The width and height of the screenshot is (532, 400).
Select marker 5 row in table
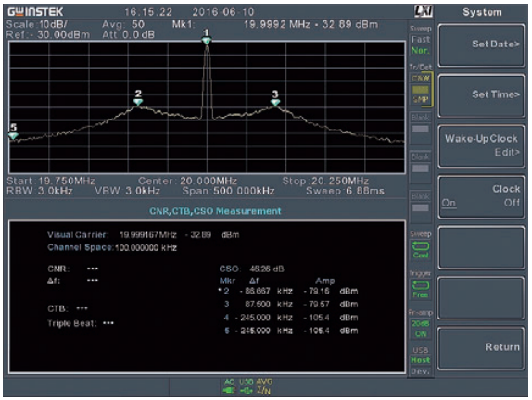290,331
